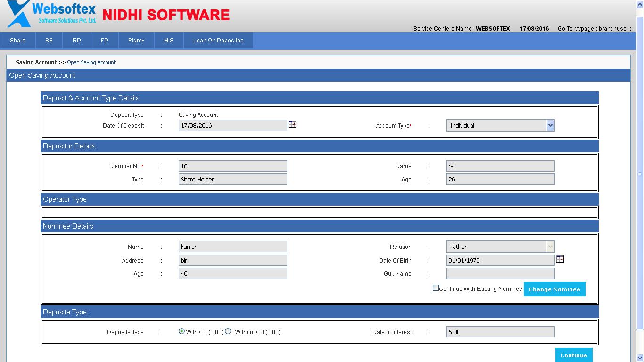
Task: Click the Continue button
Action: 574,355
